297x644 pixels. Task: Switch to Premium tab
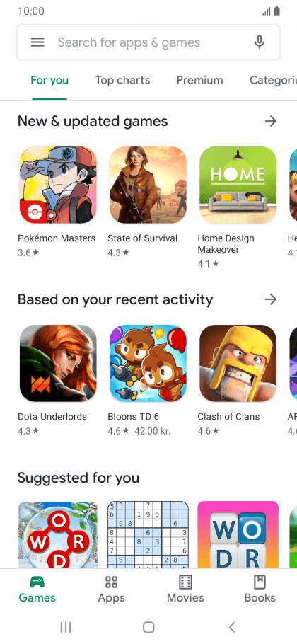[x=200, y=80]
